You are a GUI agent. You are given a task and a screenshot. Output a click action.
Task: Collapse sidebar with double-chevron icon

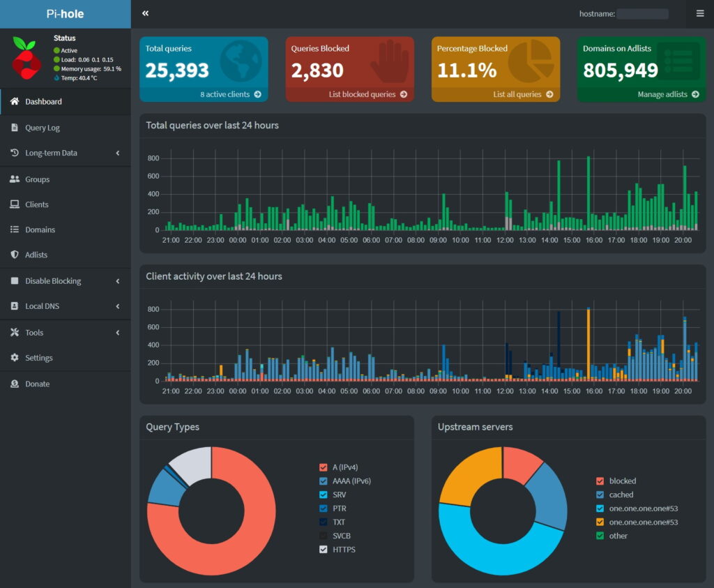pos(145,13)
